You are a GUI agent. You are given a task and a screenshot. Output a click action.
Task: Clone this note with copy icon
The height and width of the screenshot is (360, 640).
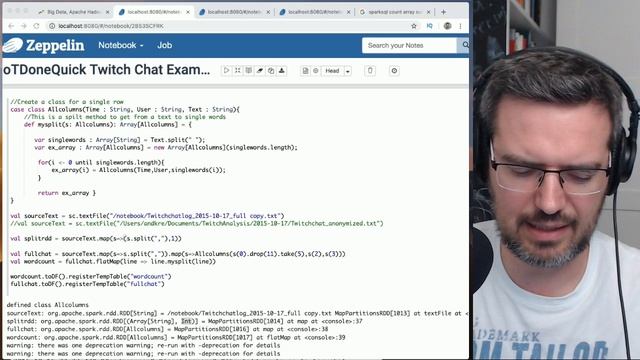(x=271, y=71)
